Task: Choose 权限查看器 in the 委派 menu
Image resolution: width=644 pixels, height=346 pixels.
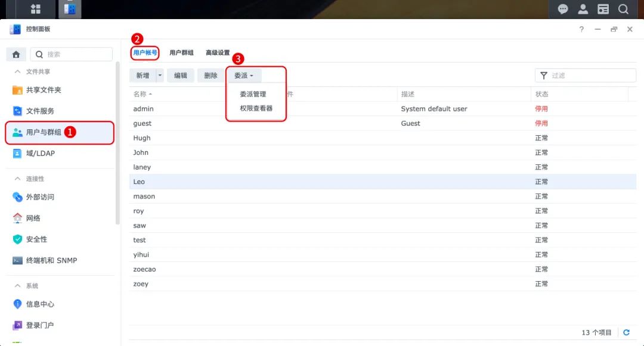Action: [256, 108]
